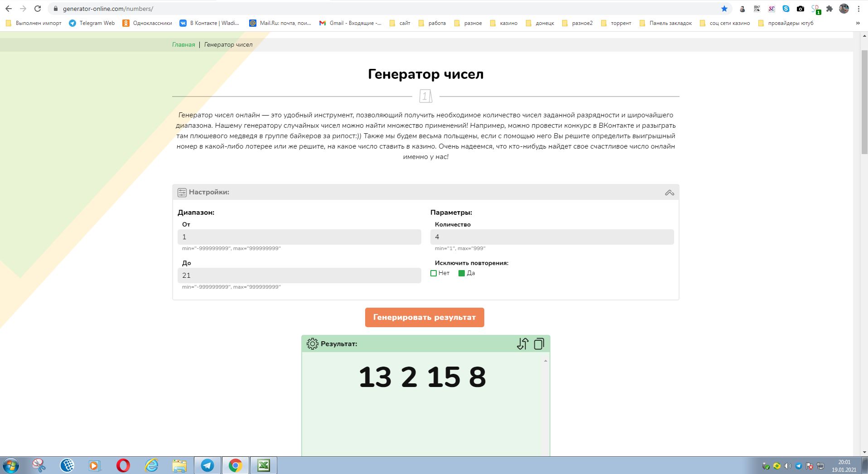Copy results with the copy icon
This screenshot has width=868, height=474.
point(539,344)
